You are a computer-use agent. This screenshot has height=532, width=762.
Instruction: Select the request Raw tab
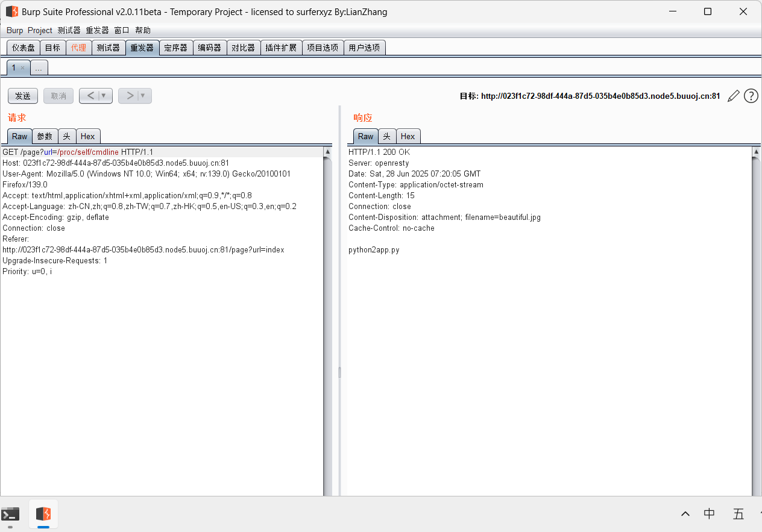(x=19, y=136)
